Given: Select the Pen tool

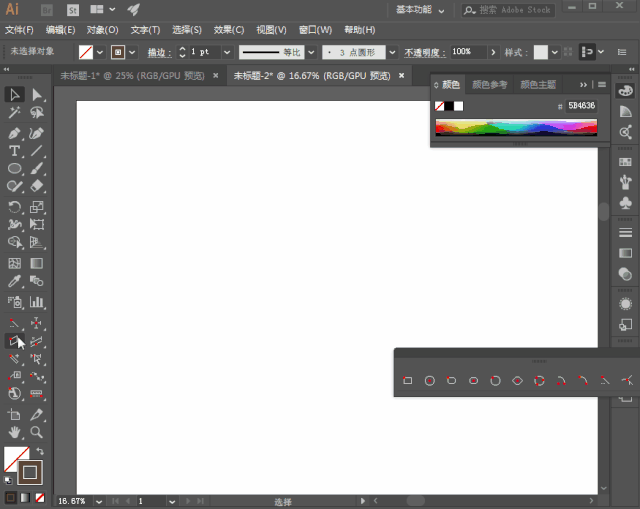Looking at the screenshot, I should click(14, 133).
